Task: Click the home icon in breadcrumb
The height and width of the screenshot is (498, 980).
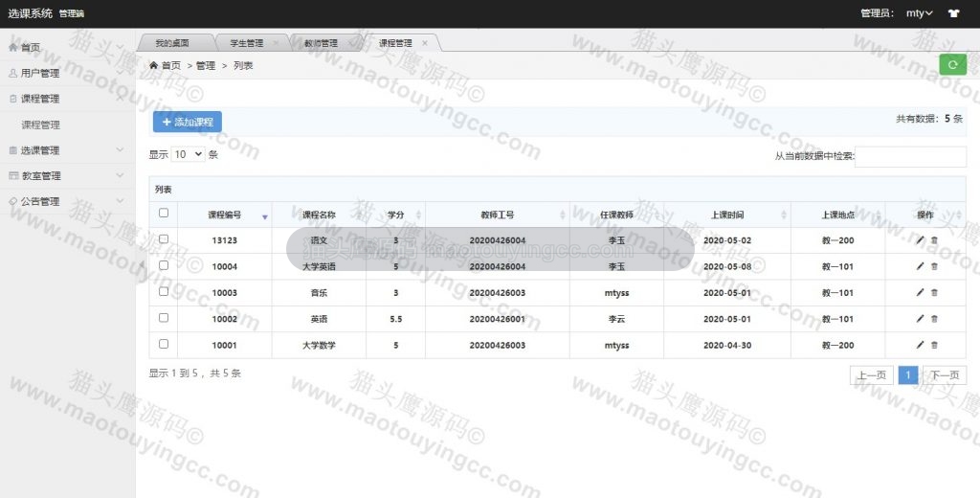Action: [154, 65]
